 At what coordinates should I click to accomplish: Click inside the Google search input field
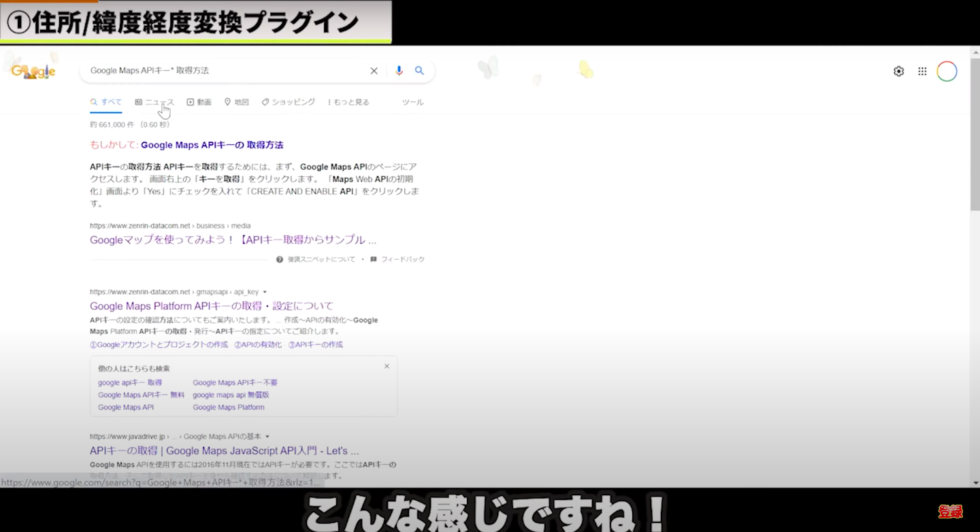[x=225, y=71]
